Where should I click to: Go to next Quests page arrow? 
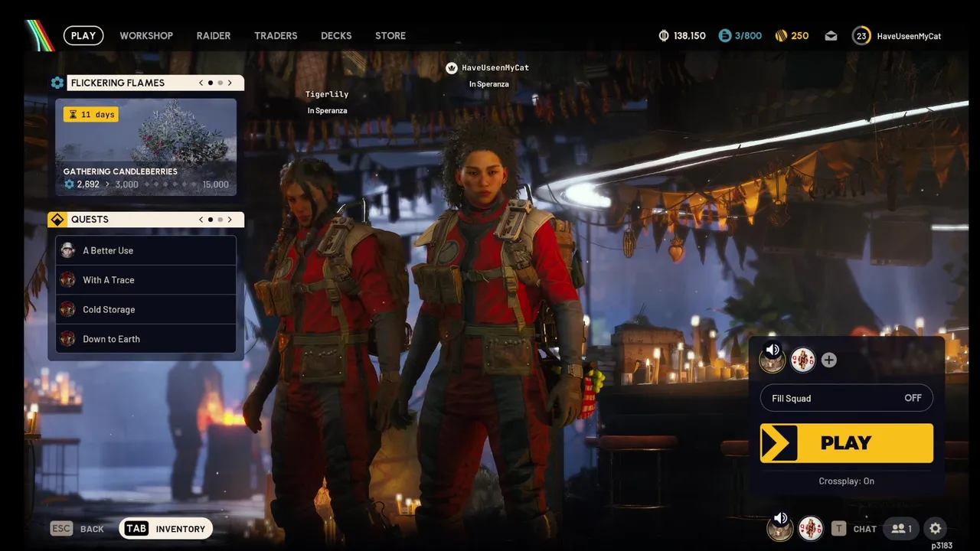(x=230, y=220)
